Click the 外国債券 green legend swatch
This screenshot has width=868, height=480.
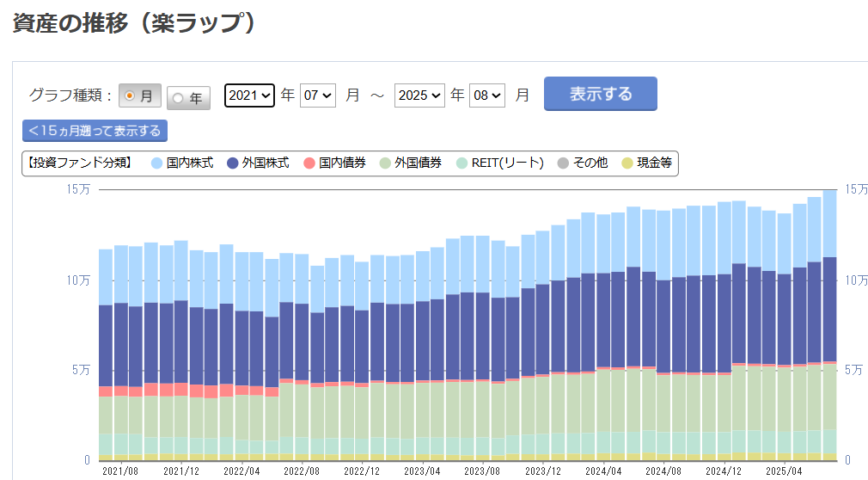(385, 163)
